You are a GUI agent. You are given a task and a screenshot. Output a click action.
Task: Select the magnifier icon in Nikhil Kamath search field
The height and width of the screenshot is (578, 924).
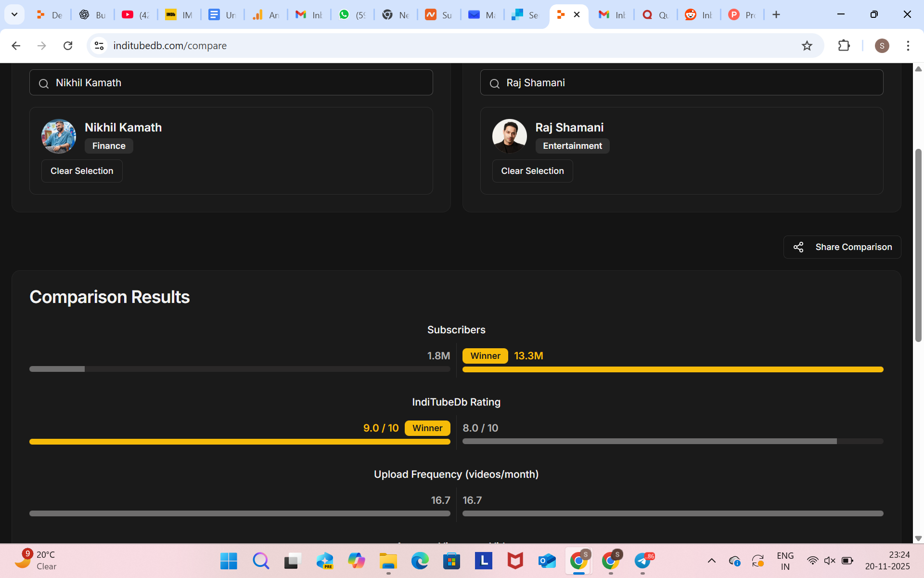pyautogui.click(x=44, y=83)
